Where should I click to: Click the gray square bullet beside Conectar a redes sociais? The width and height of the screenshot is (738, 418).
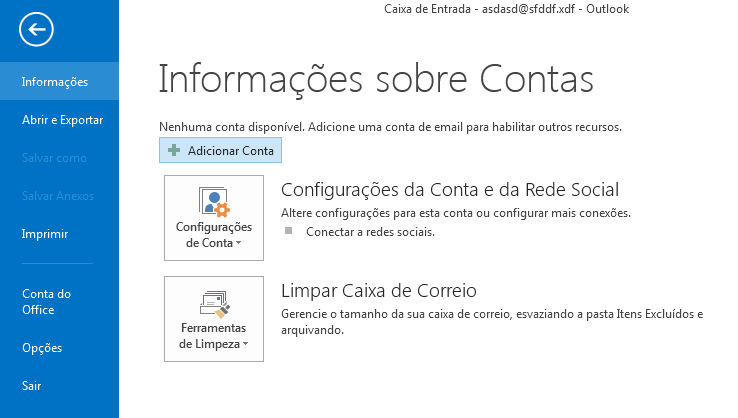[x=289, y=231]
